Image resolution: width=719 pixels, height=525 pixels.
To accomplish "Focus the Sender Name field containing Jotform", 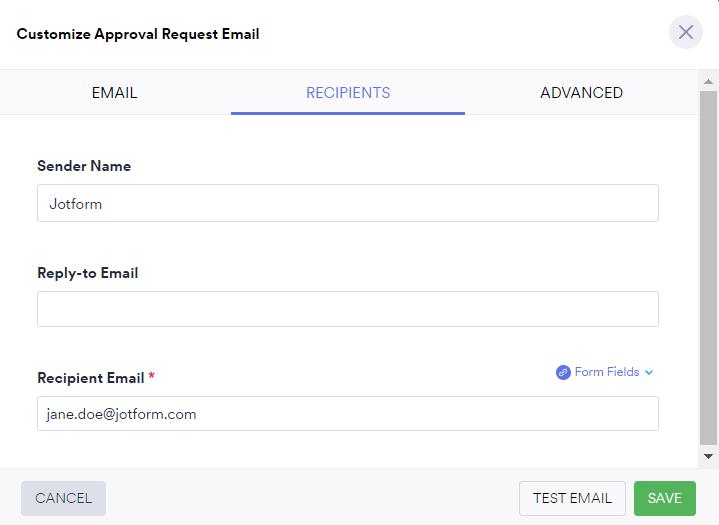I will point(347,203).
